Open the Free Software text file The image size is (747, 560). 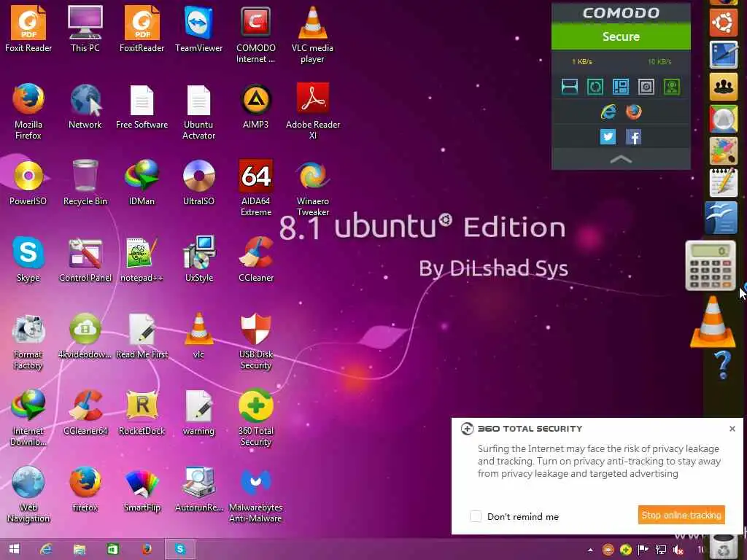[142, 105]
